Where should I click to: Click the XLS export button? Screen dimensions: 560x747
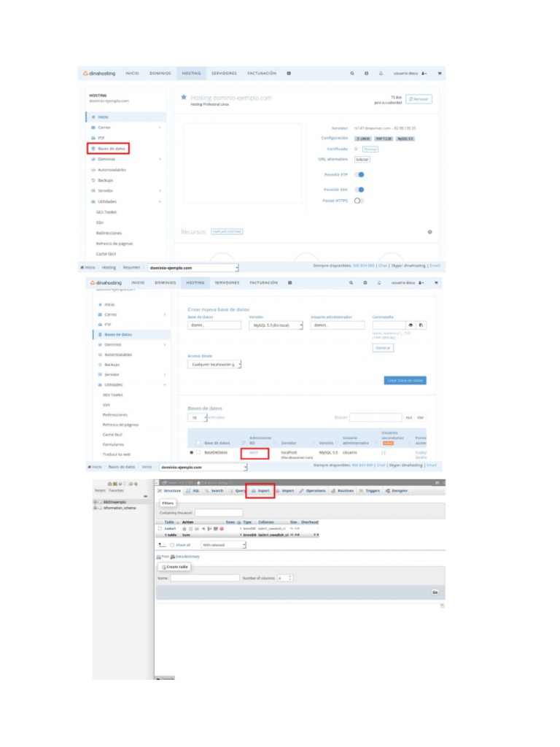[x=408, y=418]
